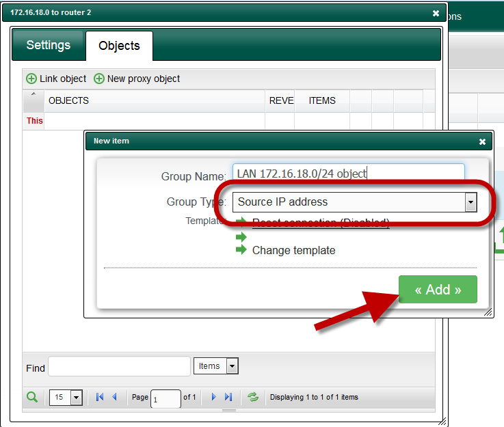Screen dimensions: 504x427
Task: Click the Reset connection (Disabled) template link
Action: point(321,222)
